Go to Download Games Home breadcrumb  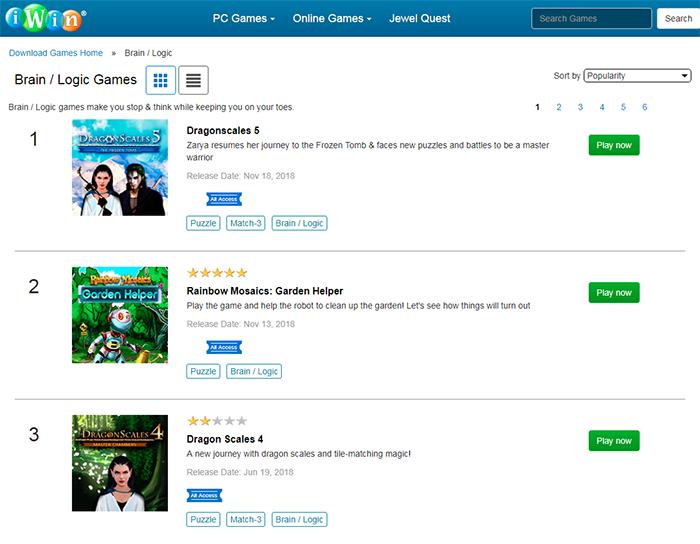tap(56, 53)
